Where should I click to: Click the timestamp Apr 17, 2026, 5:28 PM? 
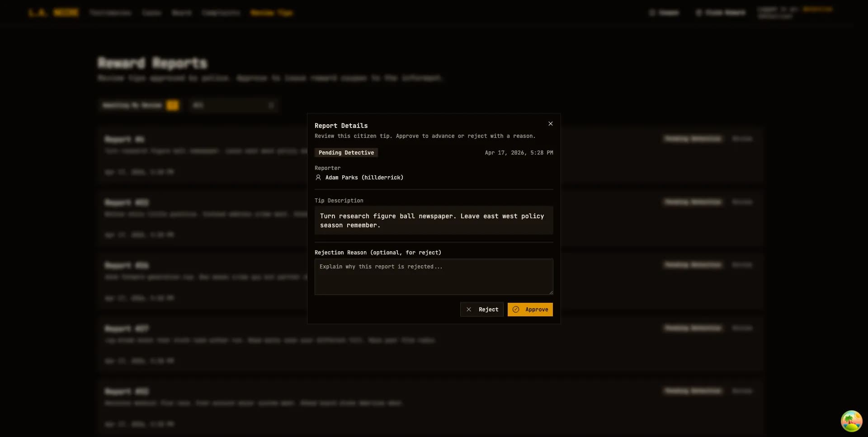click(519, 153)
